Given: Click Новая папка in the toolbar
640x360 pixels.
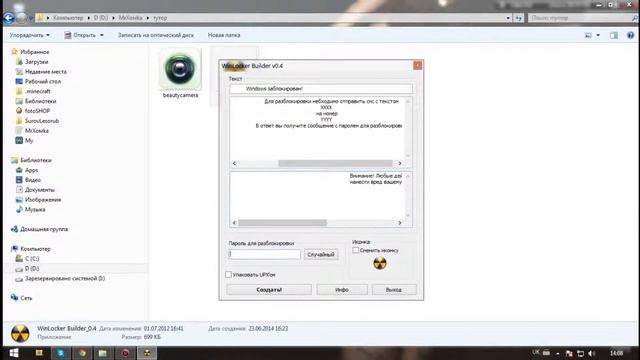Looking at the screenshot, I should coord(224,35).
